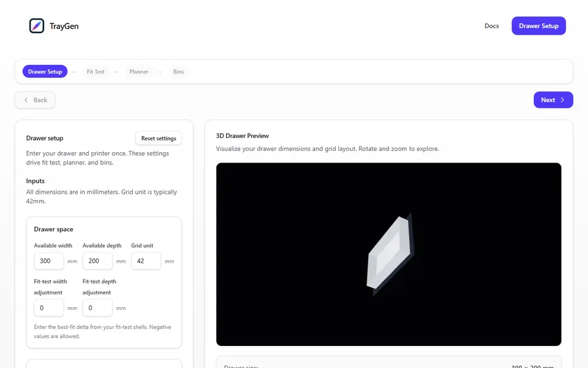Viewport: 588px width, 368px height.
Task: Click the 'Grid unit' label
Action: (x=142, y=245)
